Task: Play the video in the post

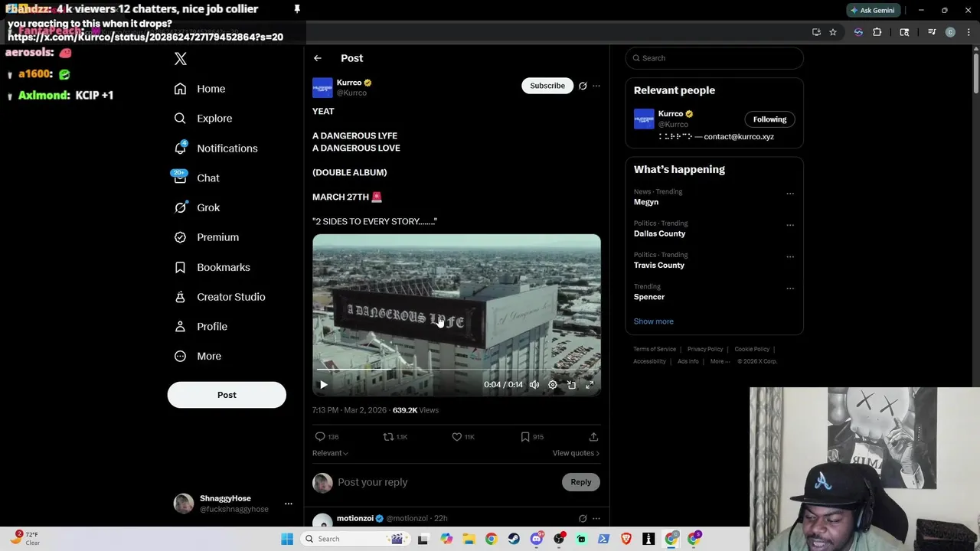Action: click(x=323, y=385)
